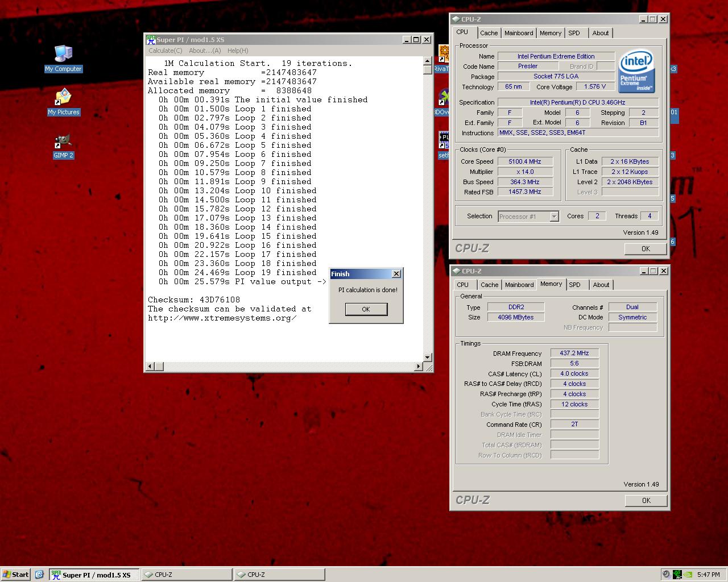Click the Code Name Presler field
This screenshot has width=728, height=582.
click(527, 66)
